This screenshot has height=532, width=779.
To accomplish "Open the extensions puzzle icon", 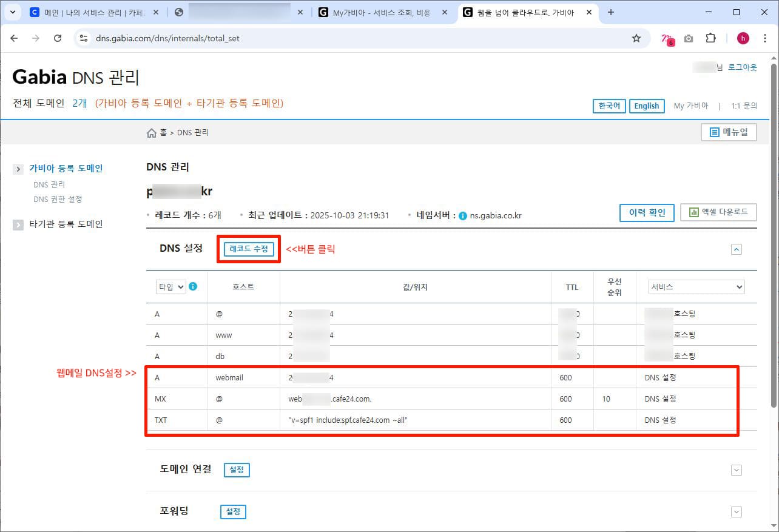I will tap(711, 38).
